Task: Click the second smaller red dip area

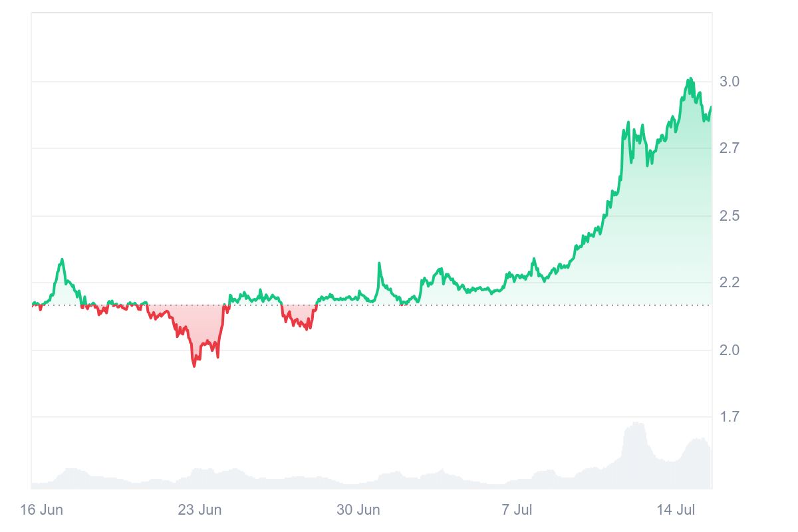Action: pos(299,322)
